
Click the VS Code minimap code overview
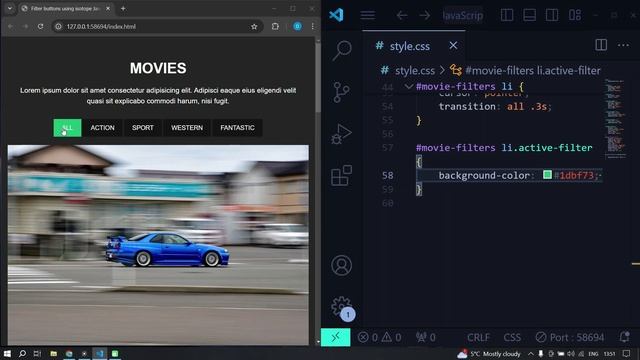pos(615,118)
